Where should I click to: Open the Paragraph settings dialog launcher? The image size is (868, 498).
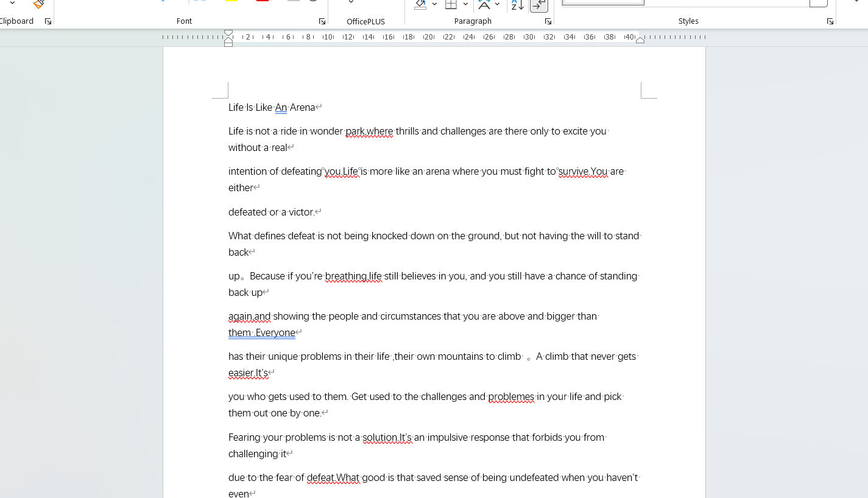[x=548, y=21]
